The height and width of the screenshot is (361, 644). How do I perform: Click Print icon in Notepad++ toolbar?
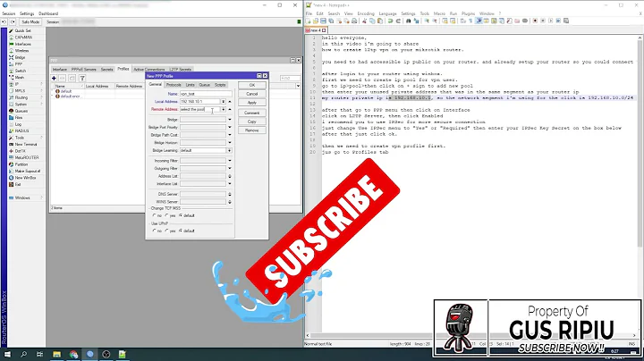tap(354, 21)
